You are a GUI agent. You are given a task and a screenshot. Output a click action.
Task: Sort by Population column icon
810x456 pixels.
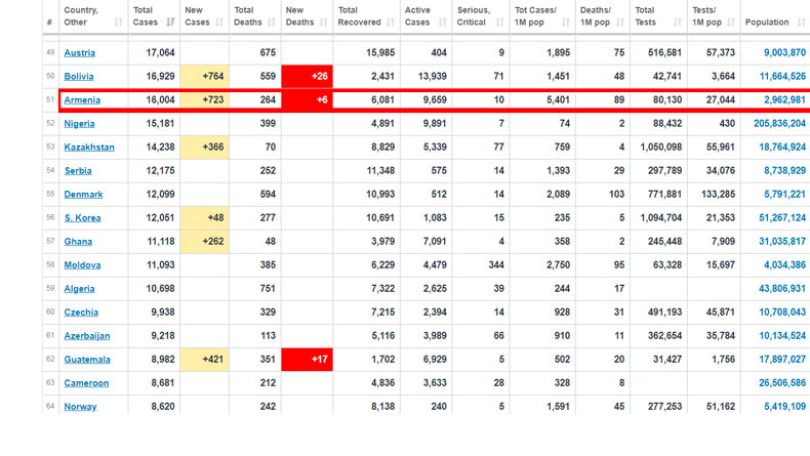[801, 22]
